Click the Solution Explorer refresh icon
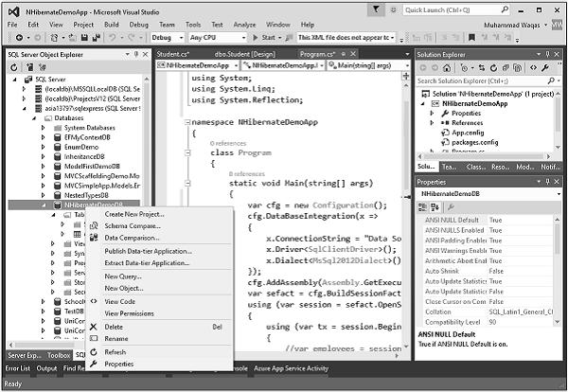Viewport: 568px width, 392px height. tap(493, 68)
